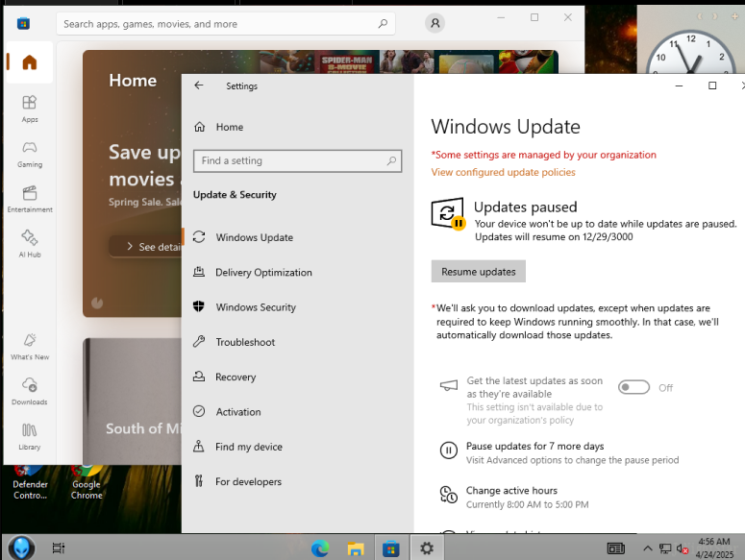This screenshot has width=745, height=560.
Task: Open View configured update policies link
Action: click(x=503, y=173)
